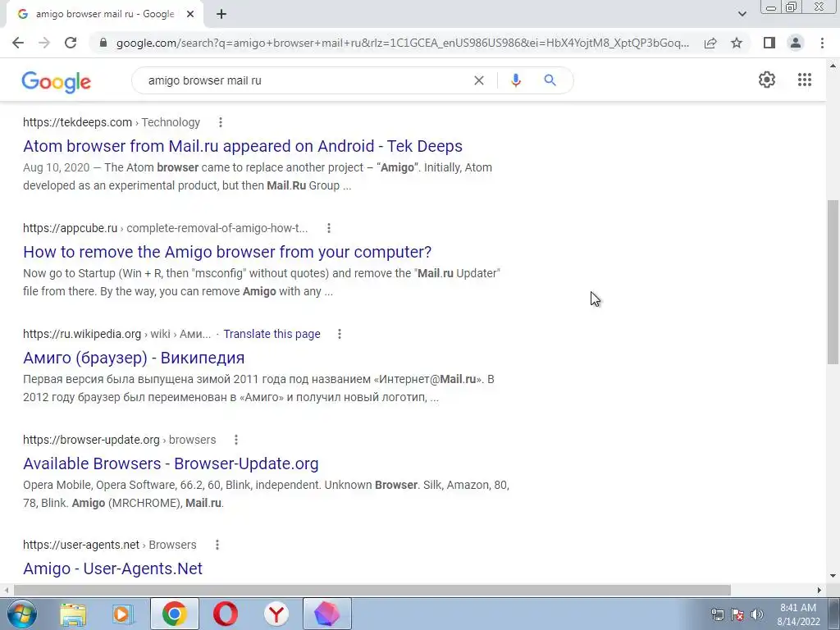Viewport: 840px width, 630px height.
Task: Open the clock showing 8:41 AM
Action: tap(798, 614)
